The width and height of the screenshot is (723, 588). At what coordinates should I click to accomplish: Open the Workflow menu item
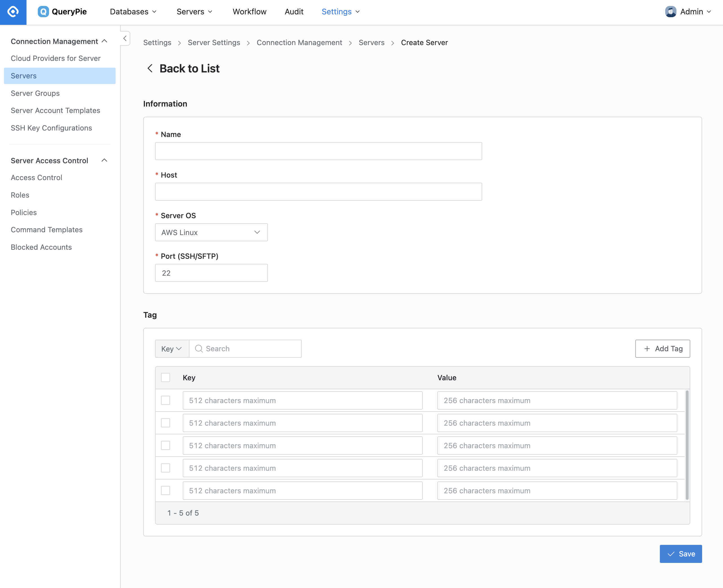click(x=249, y=12)
